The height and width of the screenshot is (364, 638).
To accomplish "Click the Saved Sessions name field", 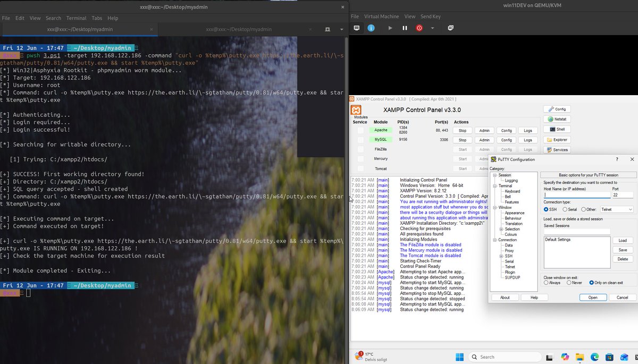I will [x=577, y=232].
